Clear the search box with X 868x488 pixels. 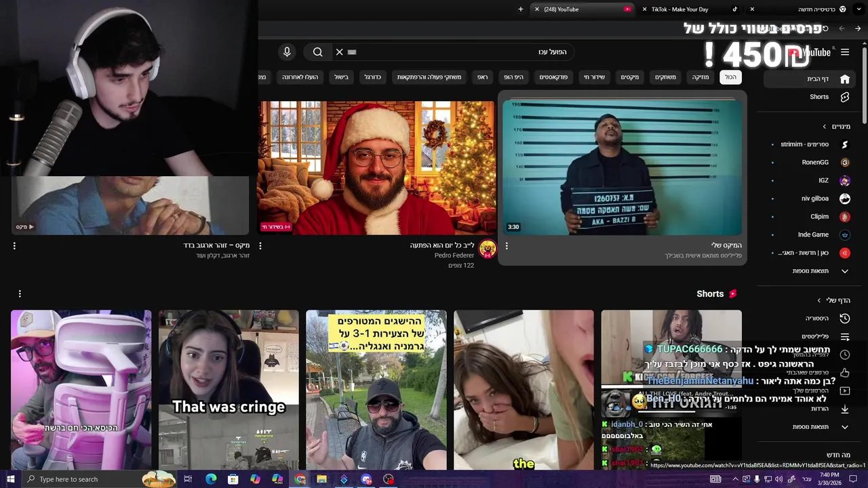coord(340,52)
